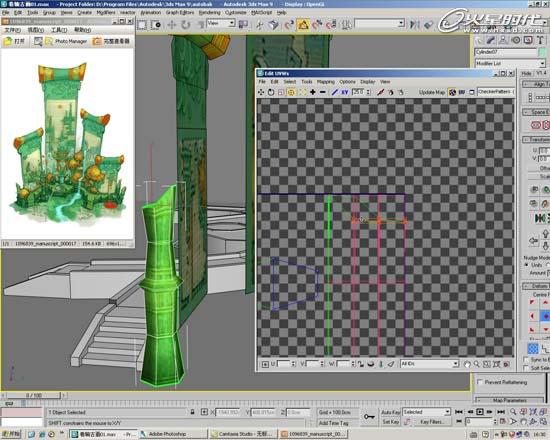Open the Rendering menu in main menu bar
The height and width of the screenshot is (440, 550).
[209, 13]
